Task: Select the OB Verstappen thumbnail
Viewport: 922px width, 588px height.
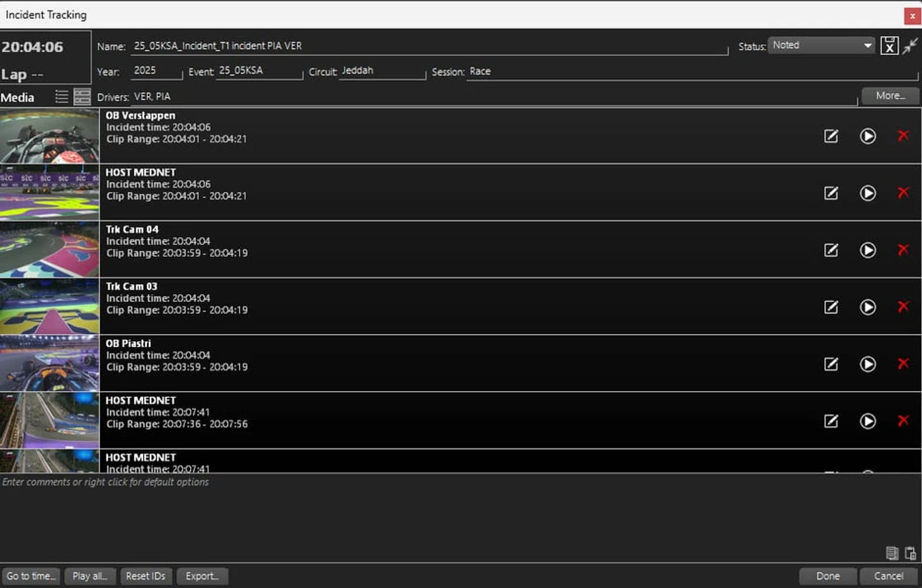Action: click(x=49, y=136)
